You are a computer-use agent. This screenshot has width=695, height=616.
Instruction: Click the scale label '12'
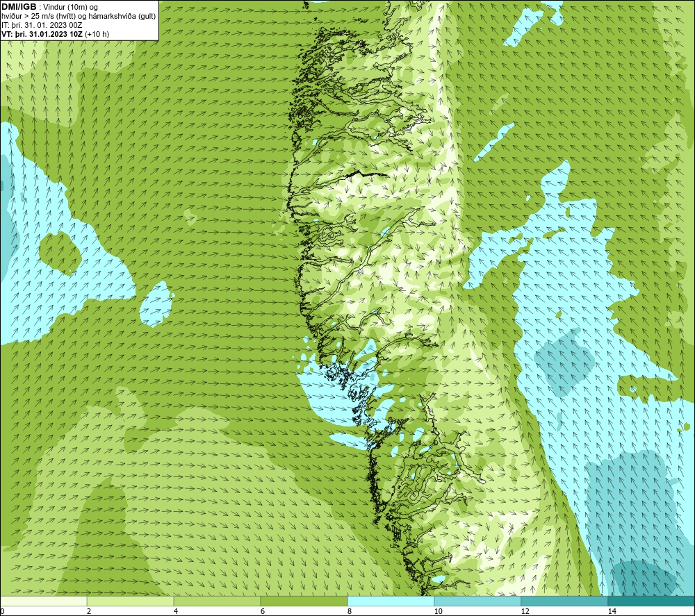[525, 611]
